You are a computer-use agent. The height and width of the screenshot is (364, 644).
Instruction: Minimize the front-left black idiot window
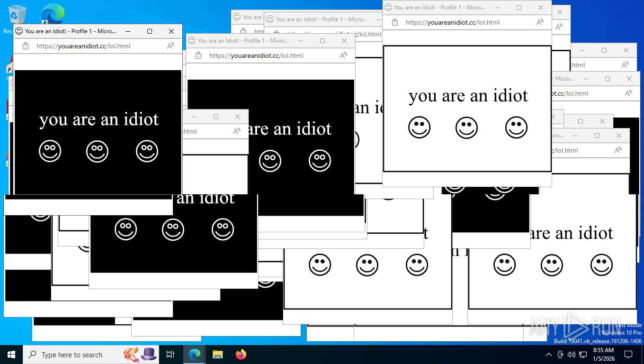128,31
